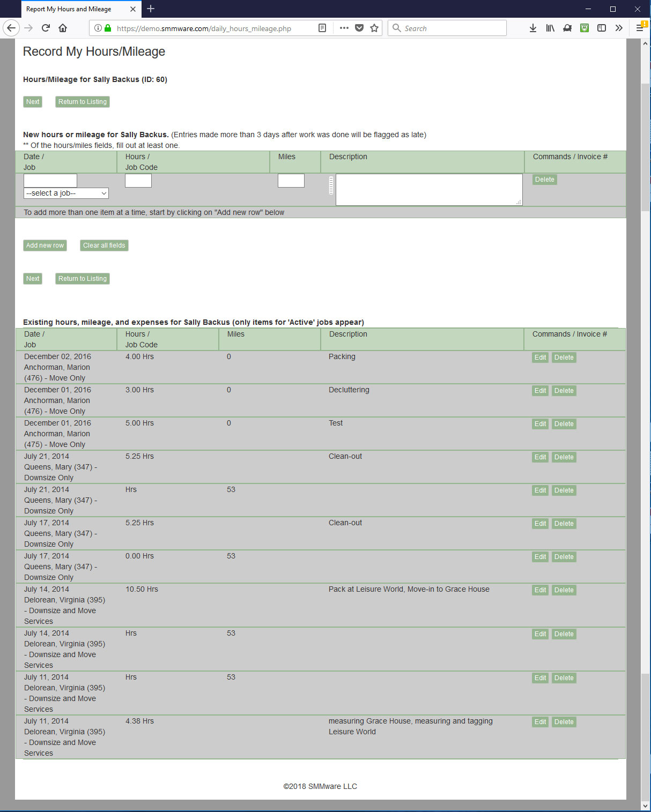This screenshot has width=651, height=812.
Task: Click the new entry Date input field
Action: pos(50,180)
